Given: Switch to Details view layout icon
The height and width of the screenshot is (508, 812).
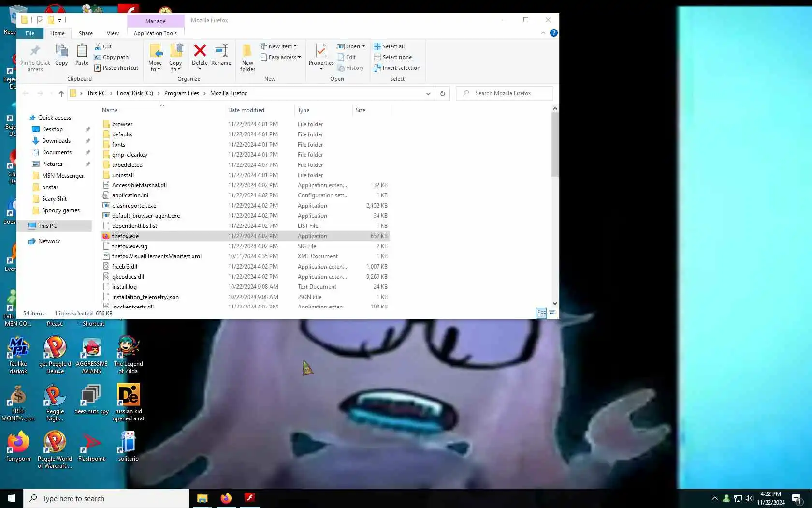Looking at the screenshot, I should pos(541,314).
